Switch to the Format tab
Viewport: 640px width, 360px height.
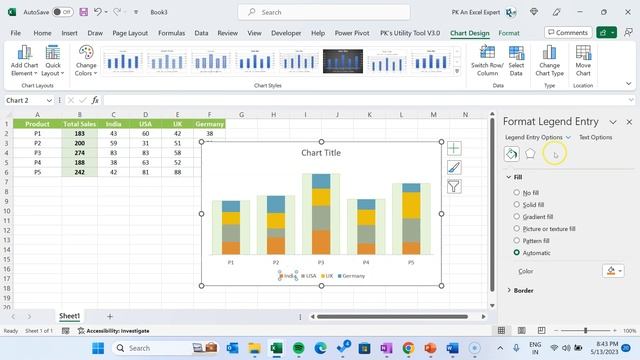(509, 33)
